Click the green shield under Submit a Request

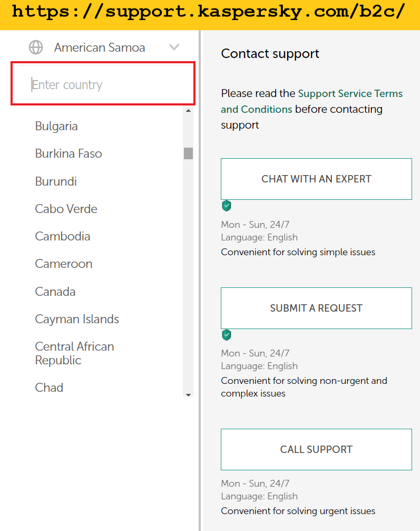point(227,335)
